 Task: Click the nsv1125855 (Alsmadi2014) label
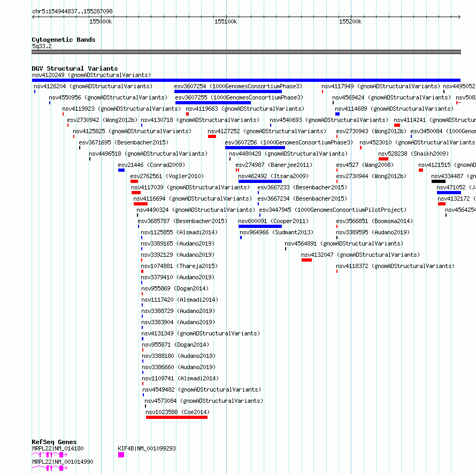point(179,232)
